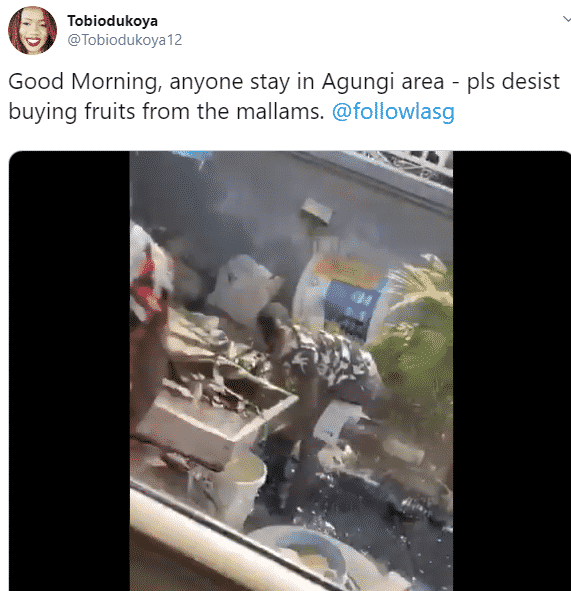This screenshot has width=571, height=591.
Task: Visit the @Tobiodukoya12 handle
Action: [124, 40]
